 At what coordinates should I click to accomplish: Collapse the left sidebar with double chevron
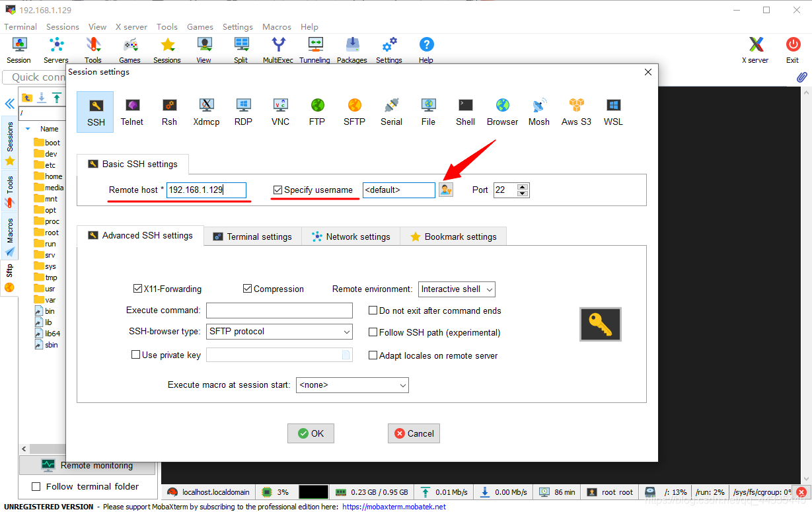tap(10, 104)
